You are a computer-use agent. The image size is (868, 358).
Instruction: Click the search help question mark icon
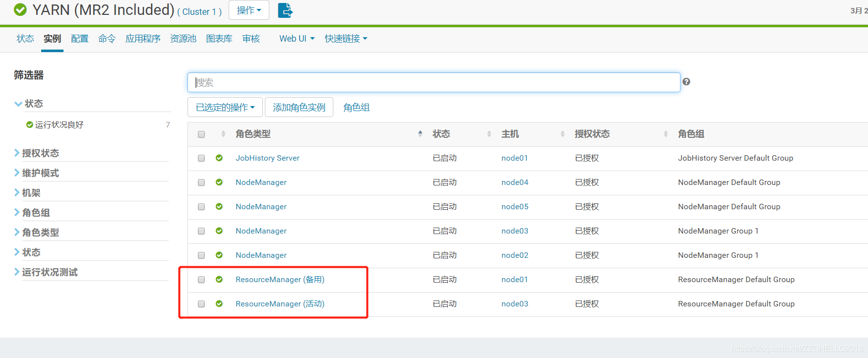click(686, 82)
